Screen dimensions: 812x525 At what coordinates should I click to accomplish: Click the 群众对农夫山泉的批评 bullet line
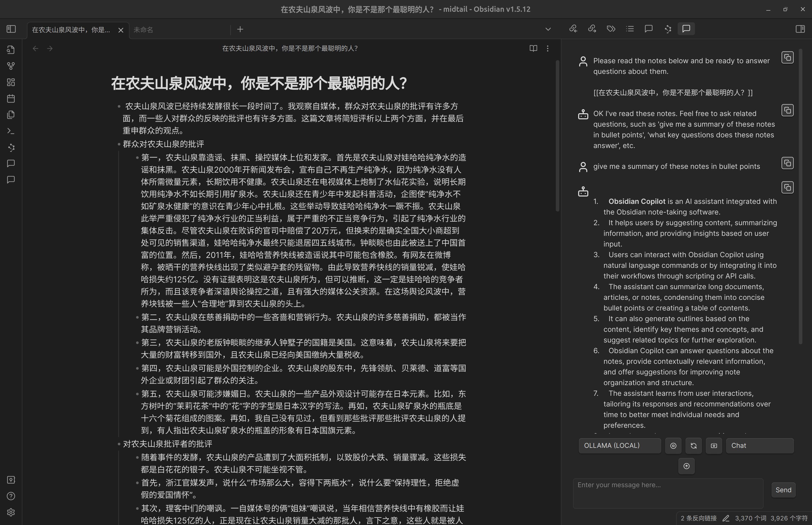pos(163,144)
